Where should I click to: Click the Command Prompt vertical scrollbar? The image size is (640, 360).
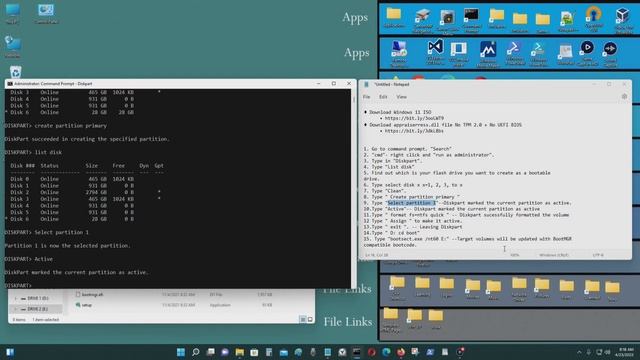pyautogui.click(x=353, y=188)
